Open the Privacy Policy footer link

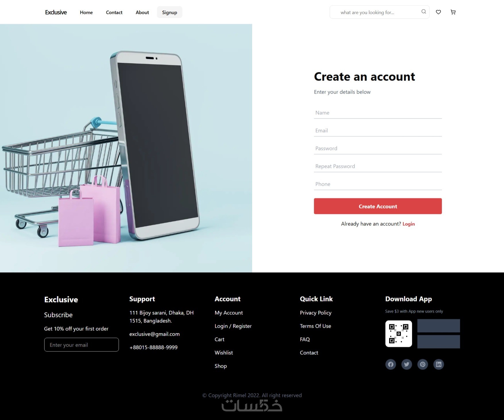pos(316,313)
